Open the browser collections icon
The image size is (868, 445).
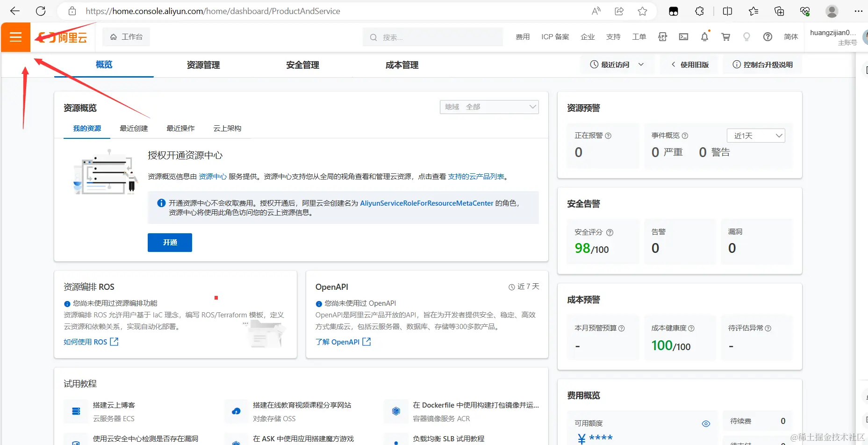779,11
